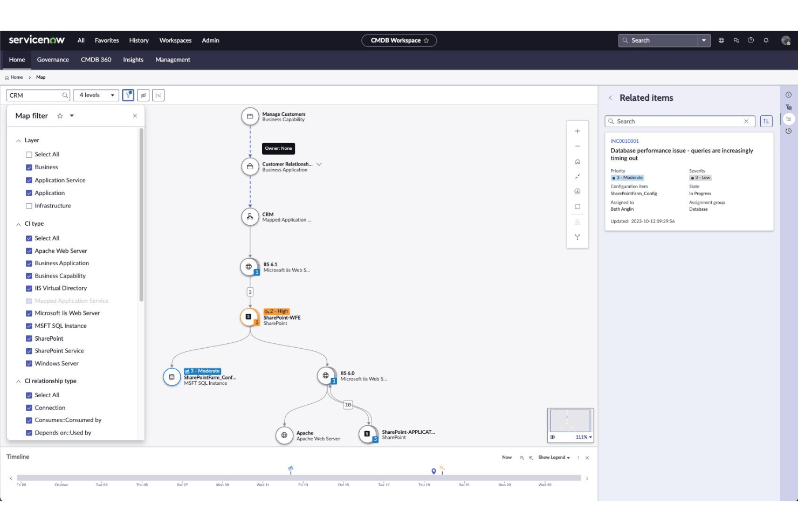Open the Favorites menu
The width and height of the screenshot is (798, 532).
pyautogui.click(x=107, y=40)
